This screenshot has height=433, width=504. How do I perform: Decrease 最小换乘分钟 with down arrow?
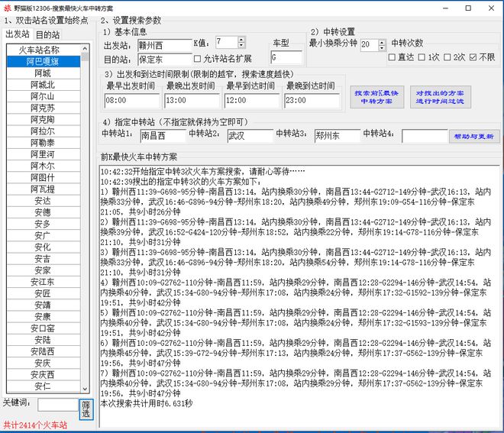click(382, 47)
